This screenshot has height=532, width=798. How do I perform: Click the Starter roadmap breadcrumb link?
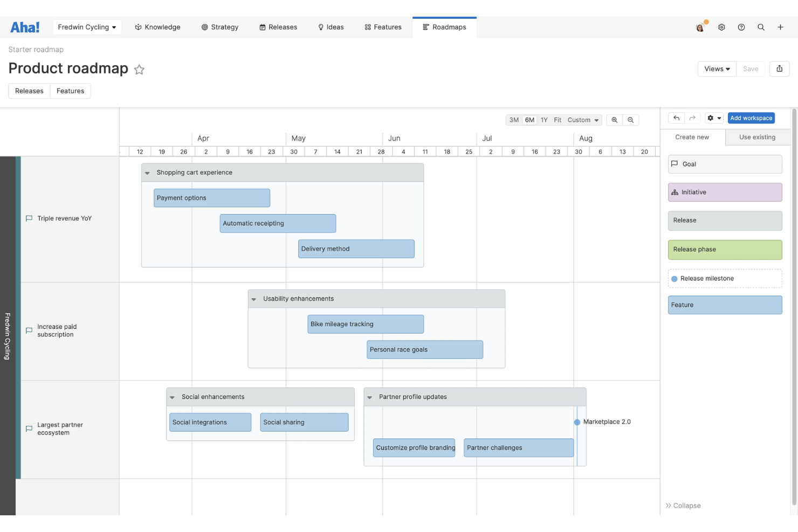[x=36, y=50]
